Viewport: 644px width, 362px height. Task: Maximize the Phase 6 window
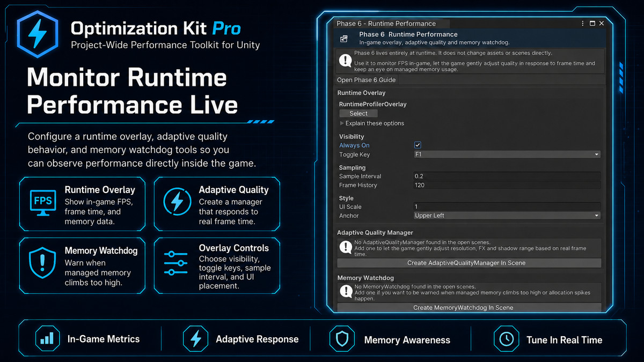(x=592, y=24)
